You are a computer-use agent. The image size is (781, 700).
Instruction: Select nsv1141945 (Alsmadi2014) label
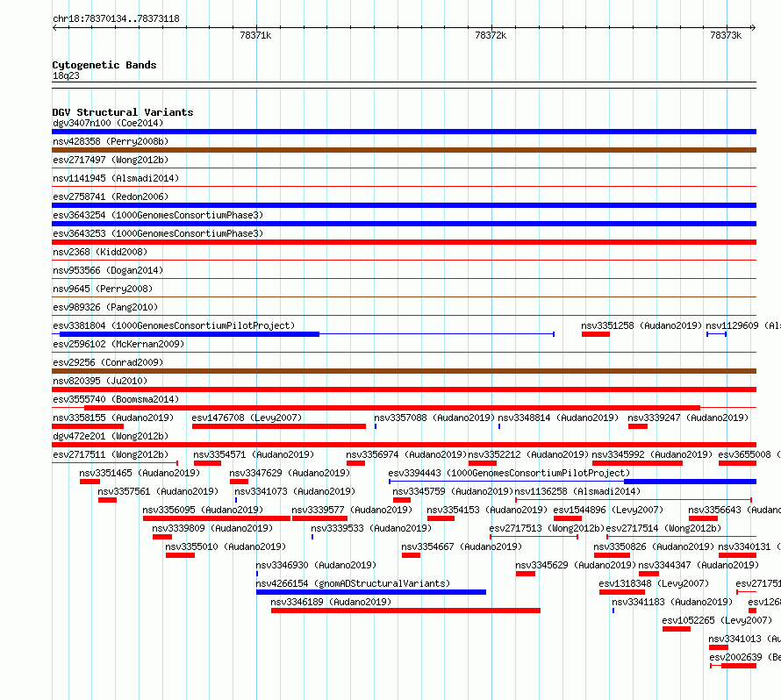point(116,178)
